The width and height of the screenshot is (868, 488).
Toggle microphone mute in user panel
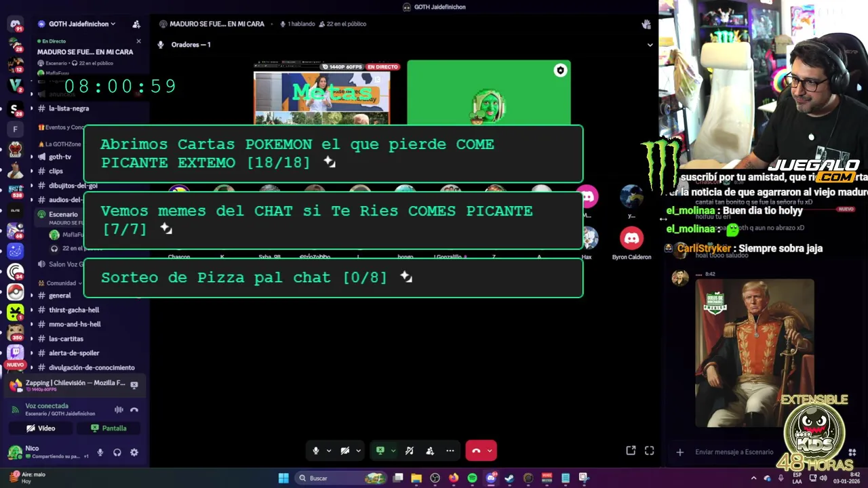coord(100,452)
